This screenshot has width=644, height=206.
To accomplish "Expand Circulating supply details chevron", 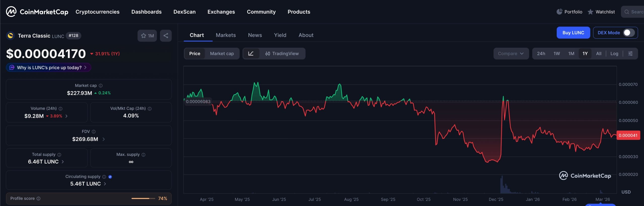I will point(105,184).
